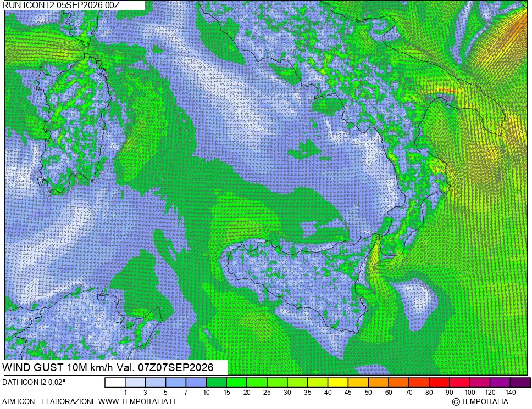Select legend swatch between 3 and 5
Image resolution: width=532 pixels, height=409 pixels.
point(156,383)
